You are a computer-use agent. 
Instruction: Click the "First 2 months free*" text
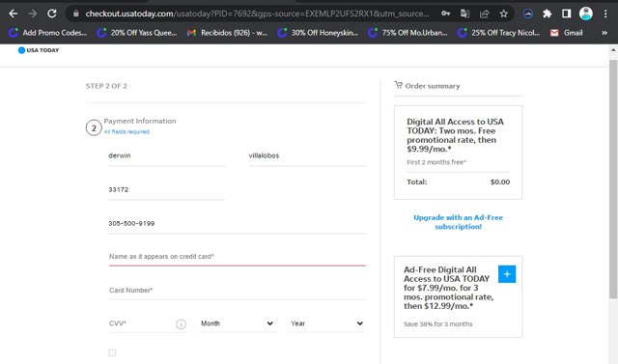436,162
